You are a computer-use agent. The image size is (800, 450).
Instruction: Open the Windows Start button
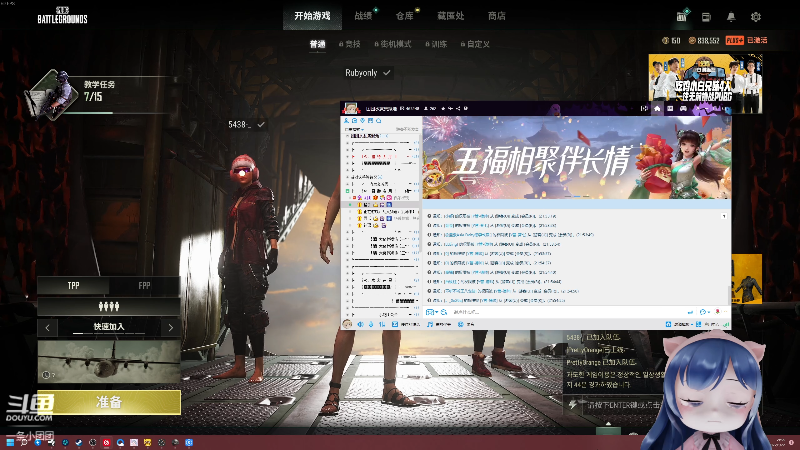point(10,442)
